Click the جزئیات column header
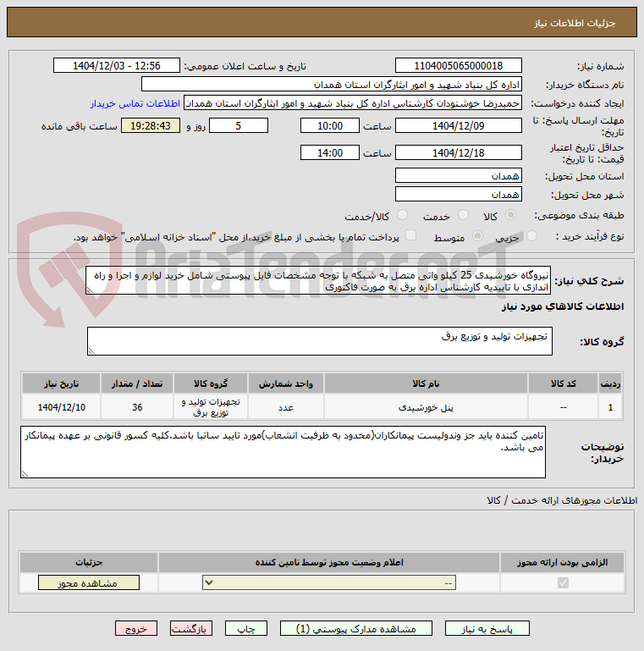Image resolution: width=644 pixels, height=651 pixels. click(89, 562)
